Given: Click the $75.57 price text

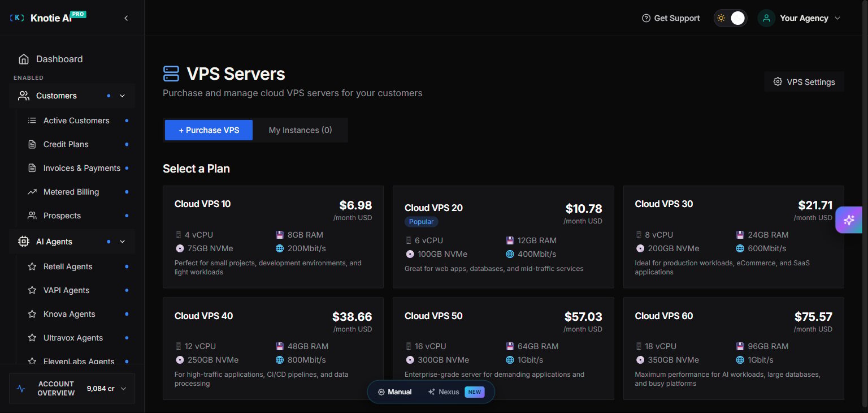Looking at the screenshot, I should pyautogui.click(x=813, y=317).
